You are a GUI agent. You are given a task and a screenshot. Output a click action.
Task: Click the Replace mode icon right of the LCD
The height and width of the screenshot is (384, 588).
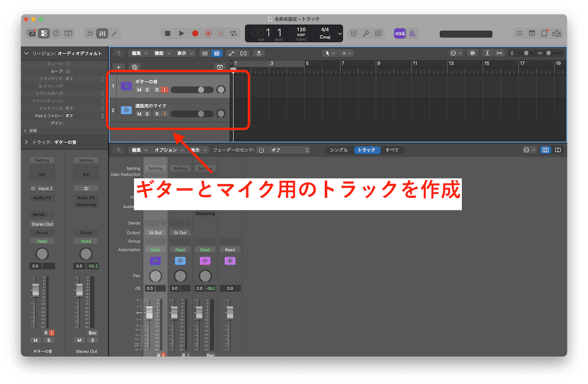pyautogui.click(x=354, y=33)
